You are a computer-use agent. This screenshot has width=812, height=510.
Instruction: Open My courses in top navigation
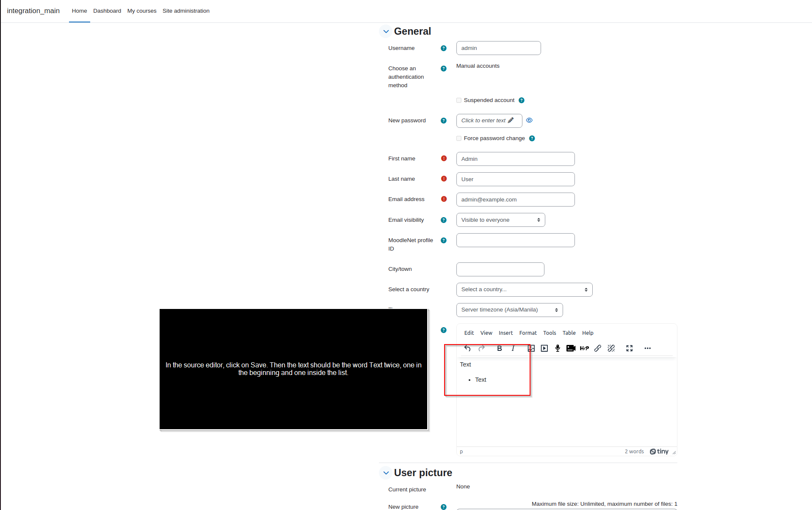click(142, 11)
